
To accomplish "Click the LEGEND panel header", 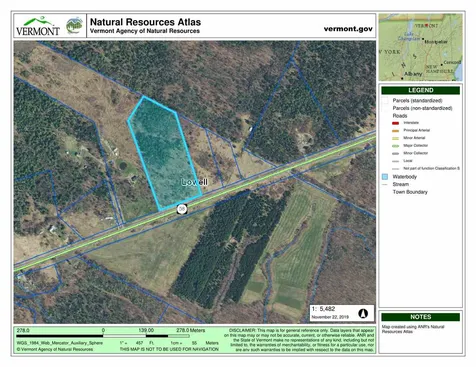I will pos(420,90).
